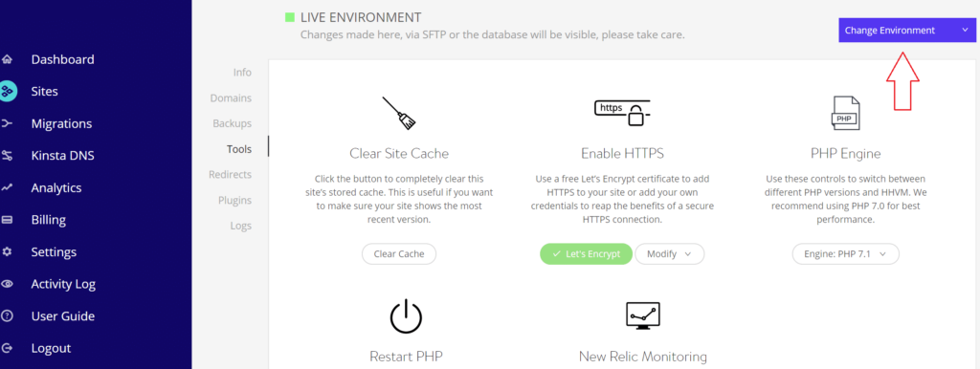Switch to the Domains tab

coord(231,98)
